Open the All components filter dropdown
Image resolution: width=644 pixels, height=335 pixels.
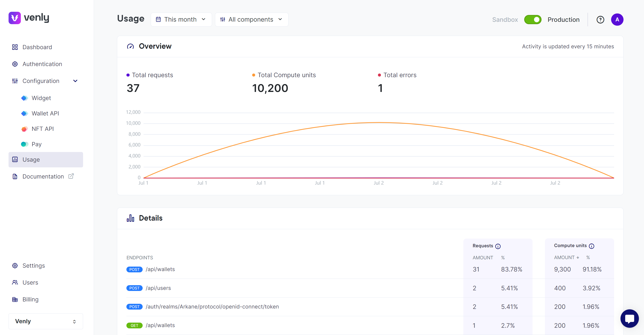[x=252, y=19]
